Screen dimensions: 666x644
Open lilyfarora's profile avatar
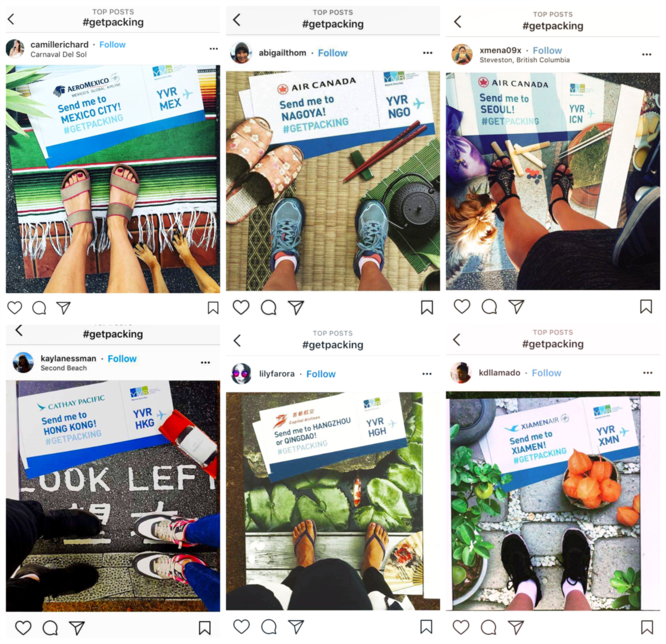(x=241, y=374)
